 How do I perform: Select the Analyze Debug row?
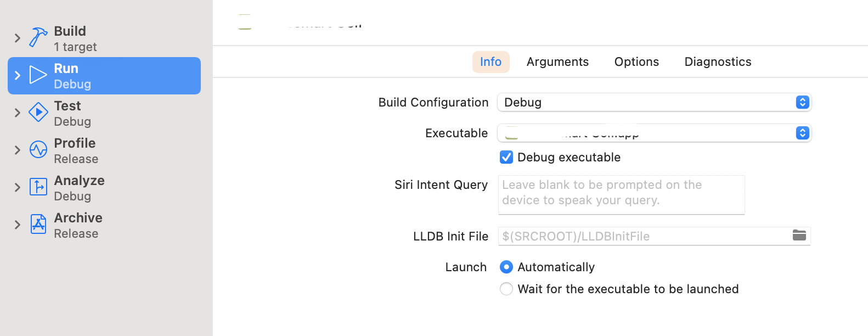tap(104, 188)
